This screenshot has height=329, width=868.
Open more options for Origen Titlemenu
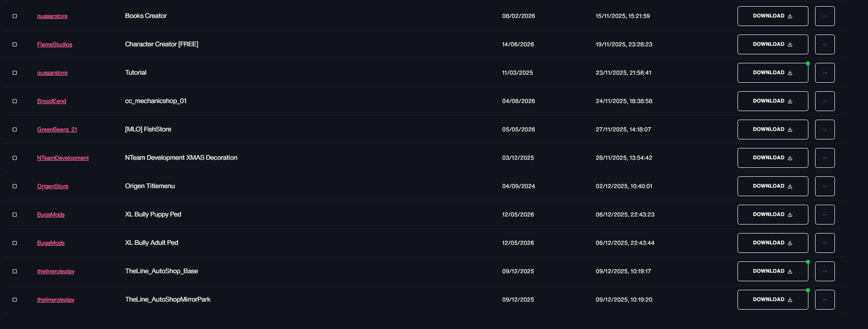tap(825, 186)
